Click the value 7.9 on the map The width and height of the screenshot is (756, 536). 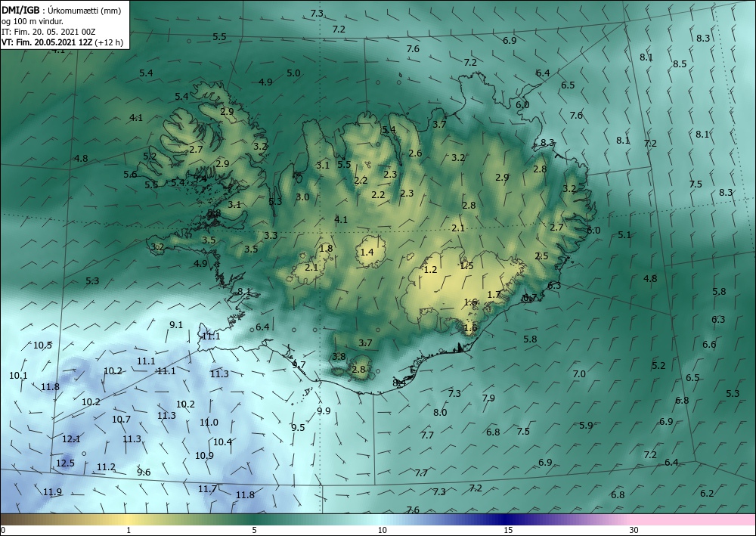point(488,398)
